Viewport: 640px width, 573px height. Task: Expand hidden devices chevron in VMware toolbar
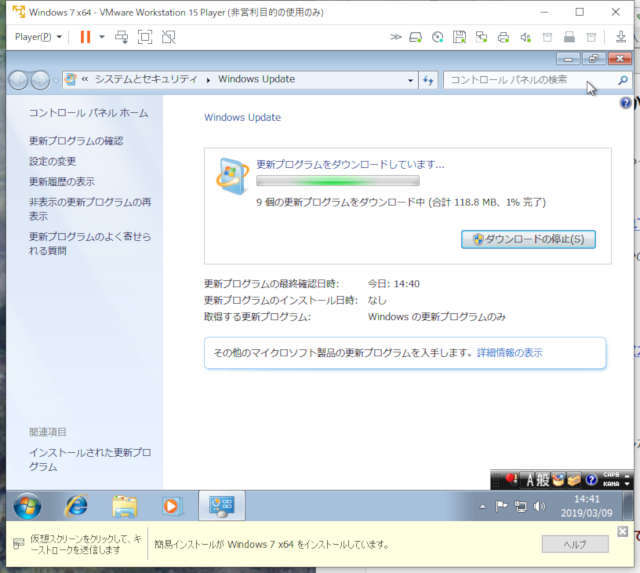pos(395,37)
